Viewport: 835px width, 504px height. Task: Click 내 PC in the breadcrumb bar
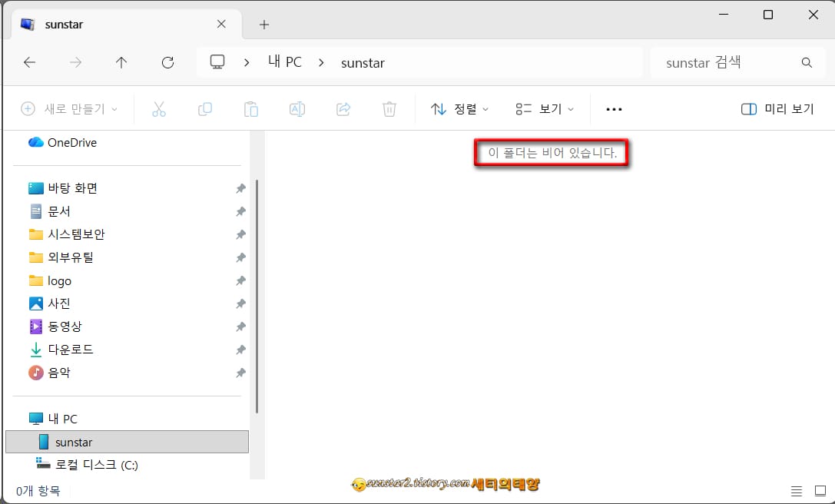[284, 62]
